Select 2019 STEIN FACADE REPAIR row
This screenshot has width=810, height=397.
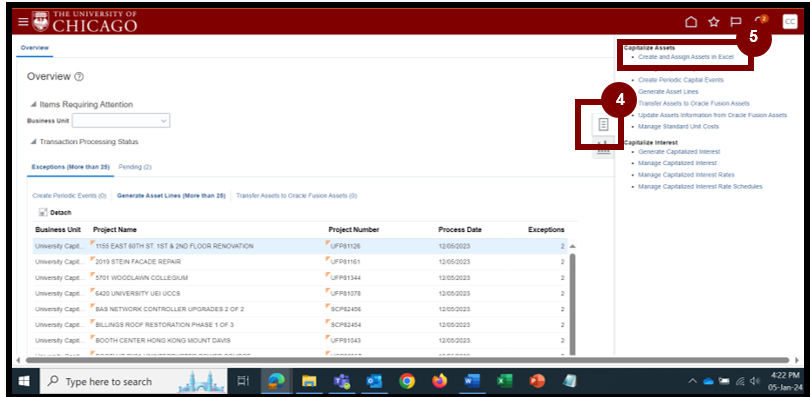click(300, 262)
